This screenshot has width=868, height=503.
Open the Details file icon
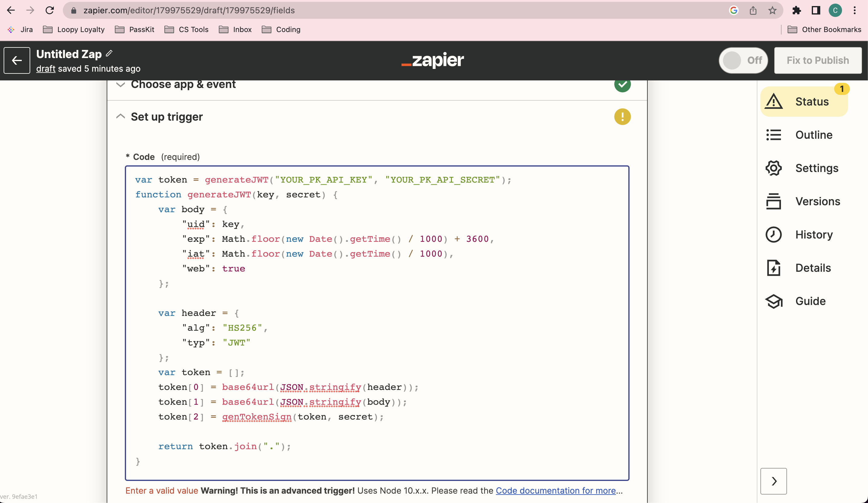[774, 268]
